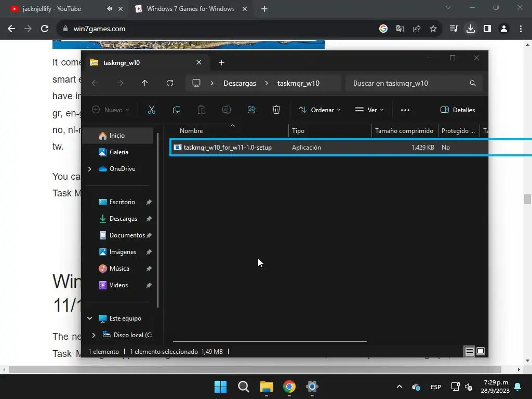Go back in Chrome
Screen dimensions: 532x399
click(x=11, y=29)
